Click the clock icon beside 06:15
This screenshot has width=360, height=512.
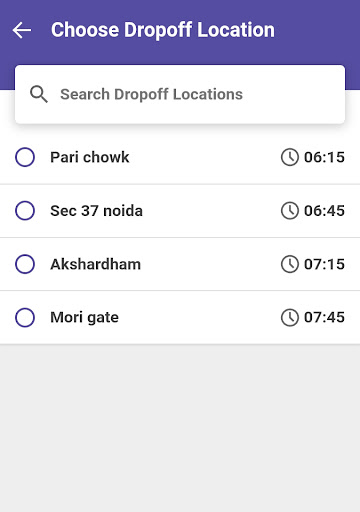tap(290, 157)
